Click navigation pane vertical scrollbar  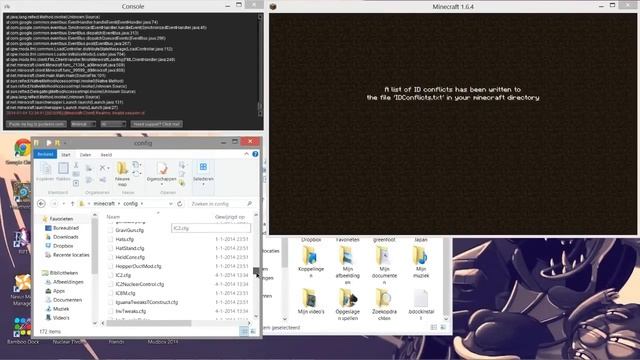(95, 246)
